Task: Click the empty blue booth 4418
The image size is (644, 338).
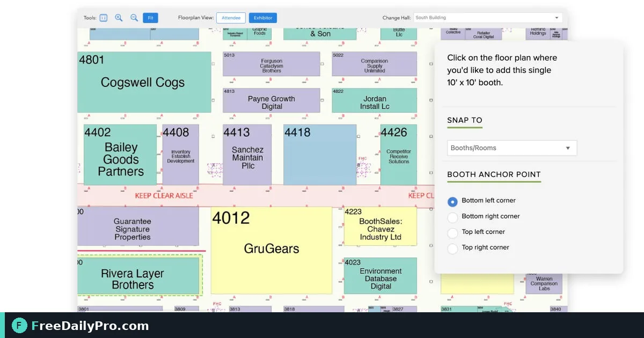Action: pos(320,155)
